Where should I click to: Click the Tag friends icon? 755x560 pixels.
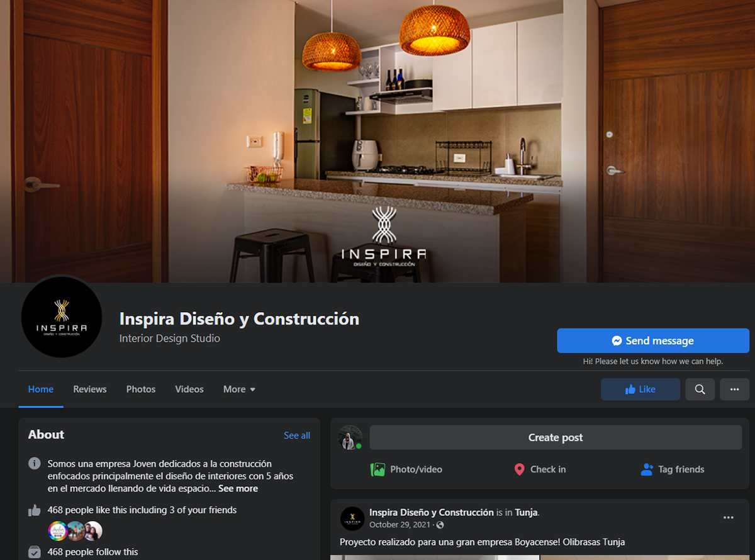pos(647,469)
